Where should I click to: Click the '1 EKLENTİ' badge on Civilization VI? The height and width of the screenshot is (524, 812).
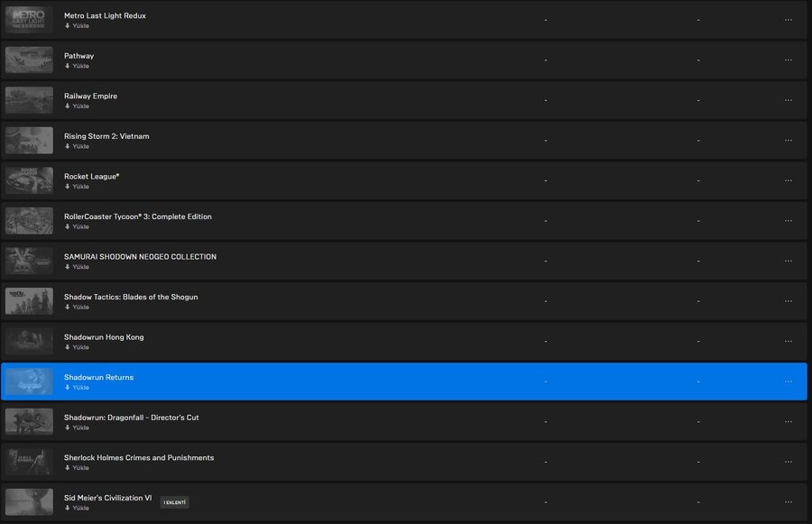pos(174,502)
